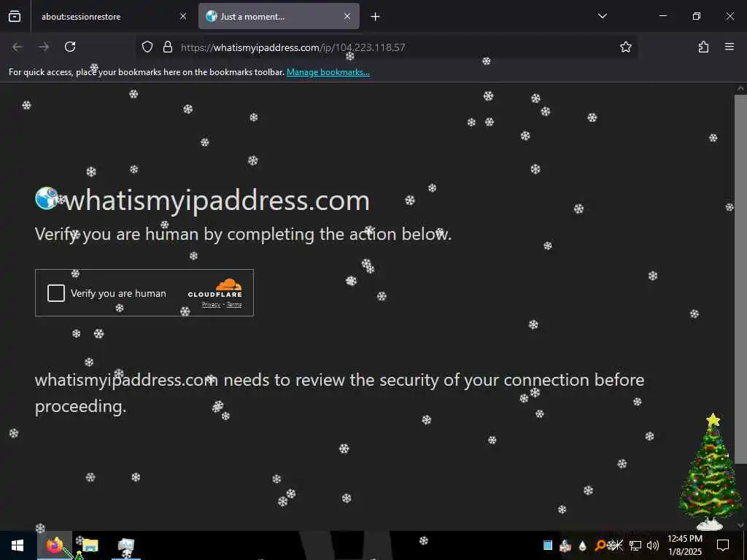
Task: Restore down the Firefox window
Action: point(697,16)
